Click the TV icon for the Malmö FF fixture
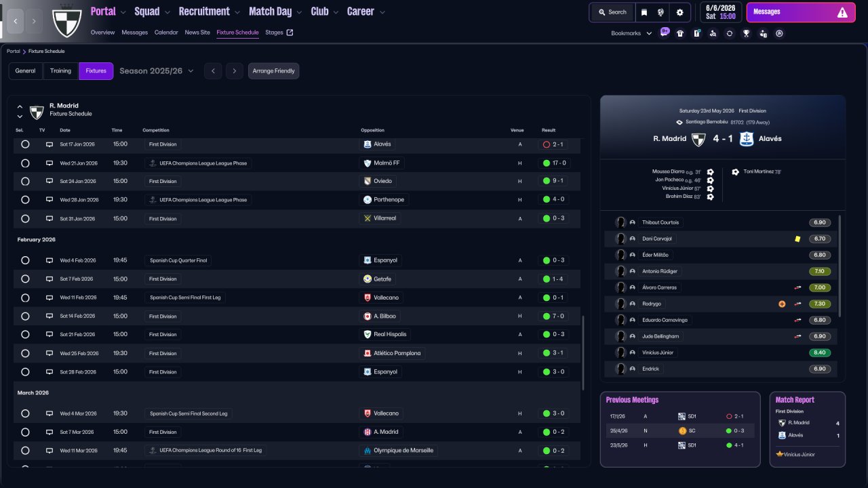The image size is (868, 488). (49, 163)
